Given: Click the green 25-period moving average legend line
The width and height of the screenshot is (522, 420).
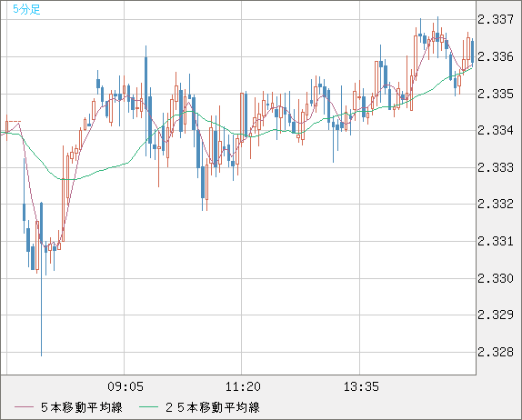Looking at the screenshot, I should [x=148, y=407].
